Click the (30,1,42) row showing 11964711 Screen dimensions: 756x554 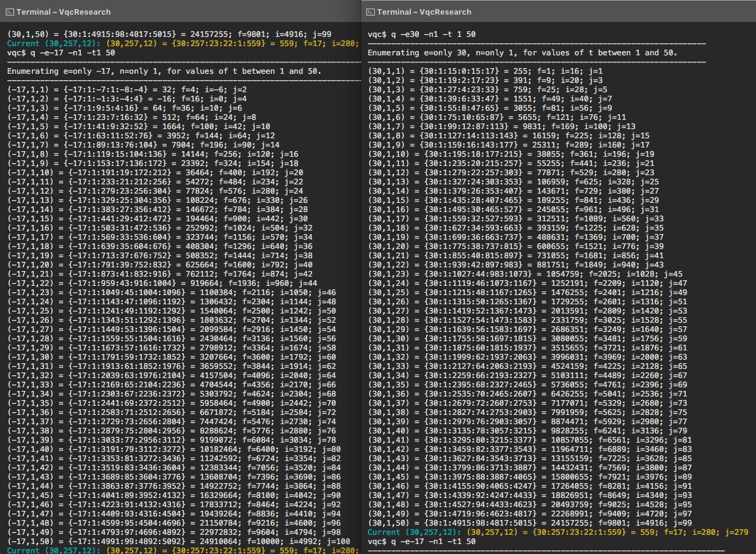point(530,450)
